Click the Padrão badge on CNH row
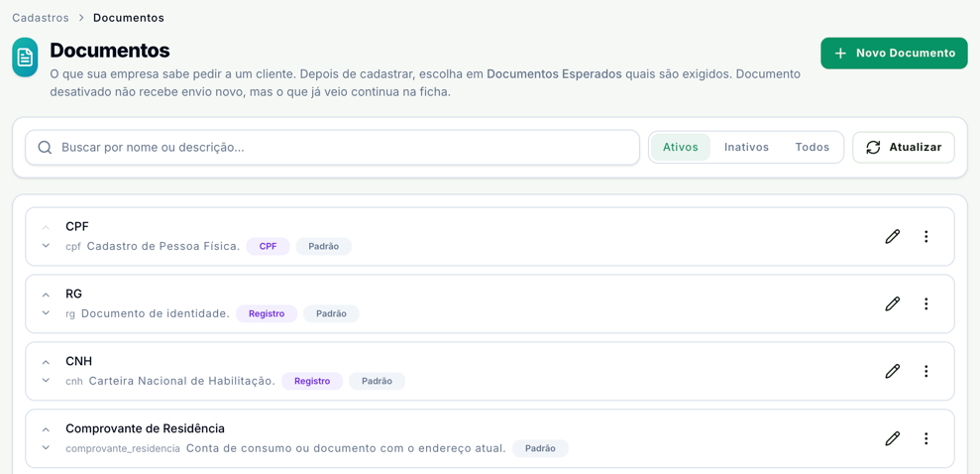 [x=377, y=382]
